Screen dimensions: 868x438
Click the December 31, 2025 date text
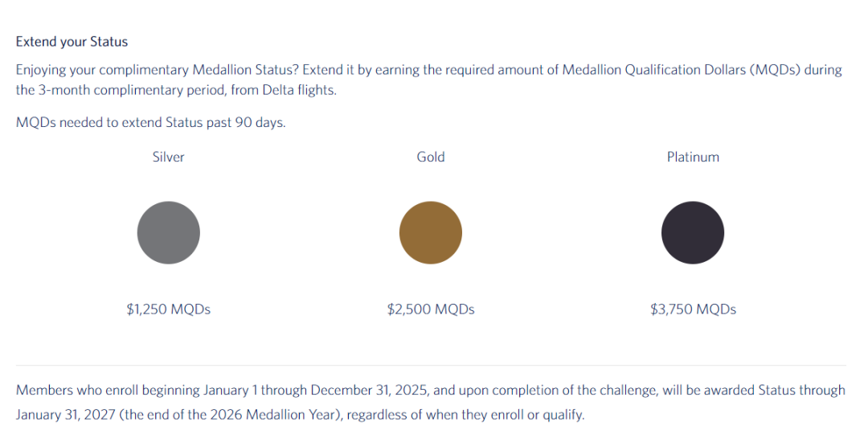[x=369, y=391]
